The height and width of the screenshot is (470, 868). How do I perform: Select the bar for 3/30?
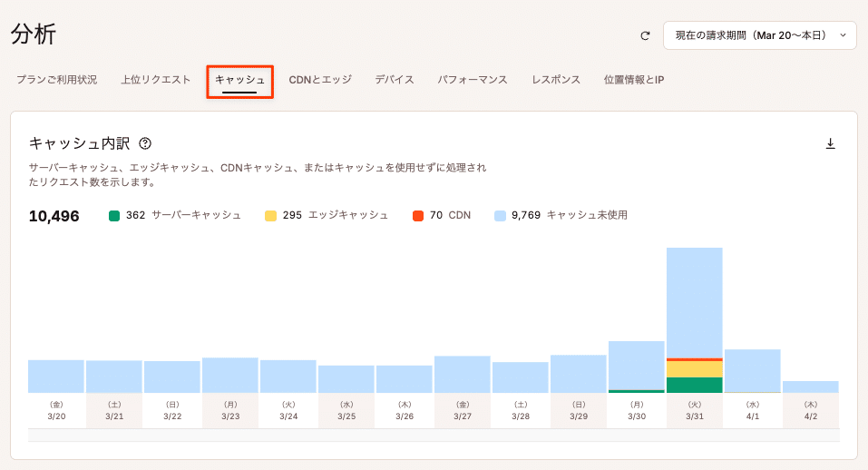click(x=636, y=367)
